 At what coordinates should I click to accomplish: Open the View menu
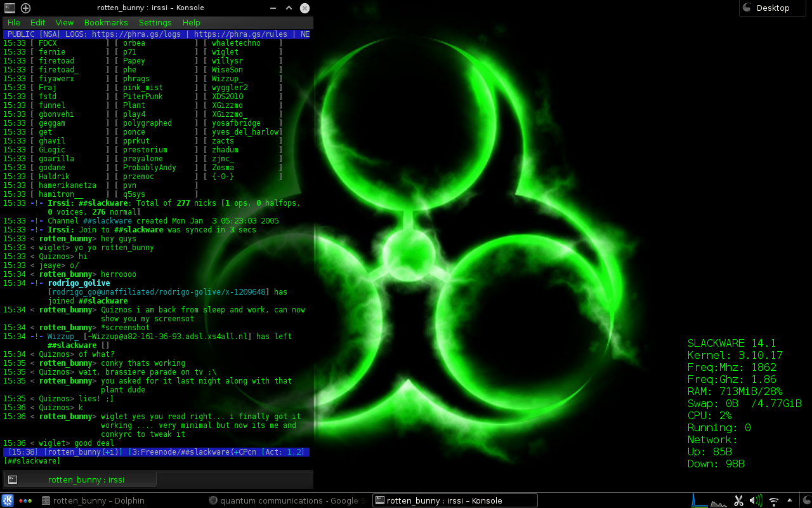pyautogui.click(x=65, y=22)
